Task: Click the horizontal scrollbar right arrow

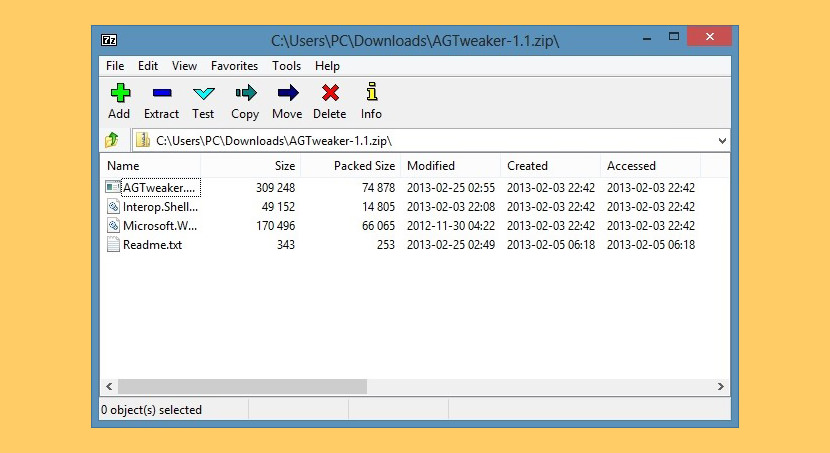Action: [720, 386]
